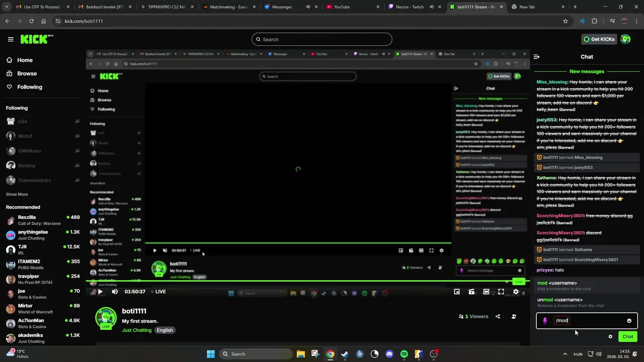This screenshot has width=644, height=362.
Task: Toggle theater mode in player
Action: point(486,292)
